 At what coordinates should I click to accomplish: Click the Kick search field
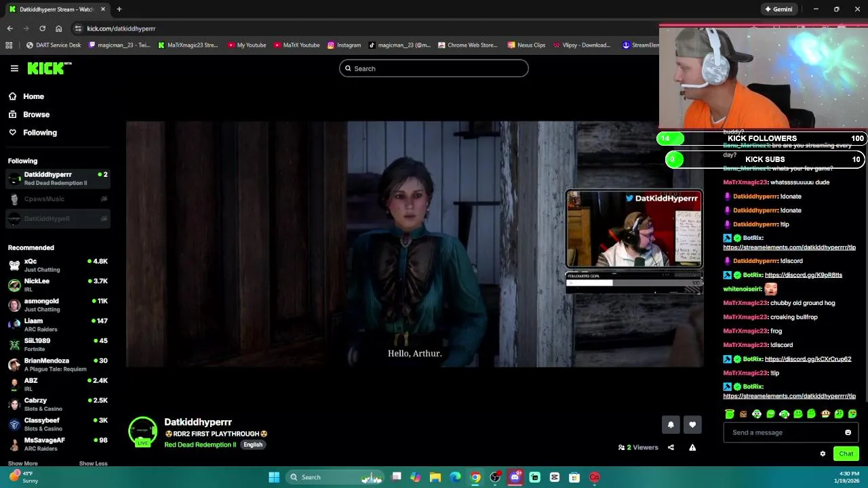coord(434,68)
